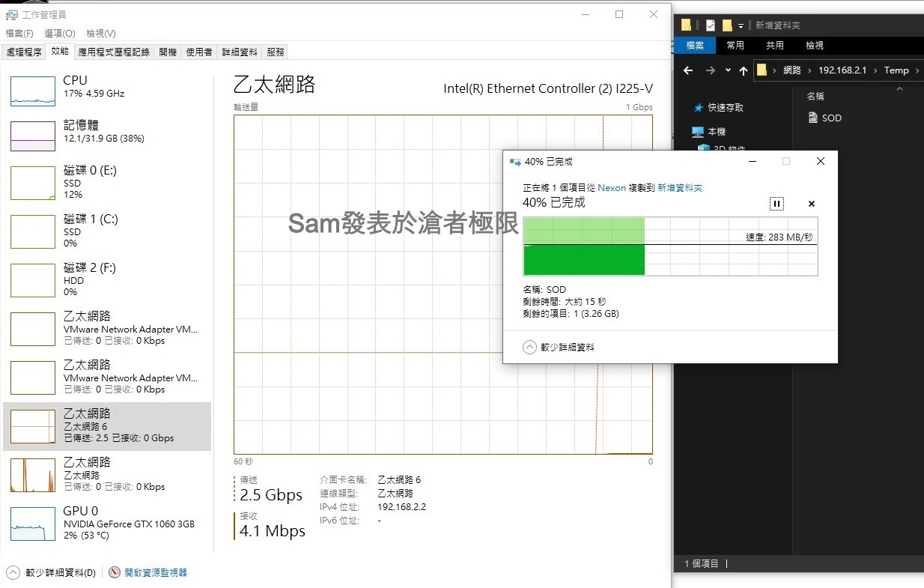
Task: Cancel the file copy with the X button
Action: tap(811, 204)
